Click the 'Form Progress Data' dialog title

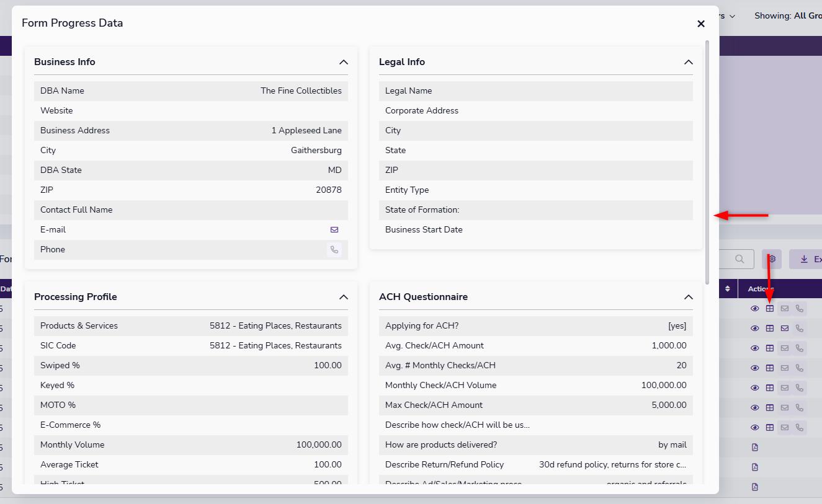pos(73,23)
